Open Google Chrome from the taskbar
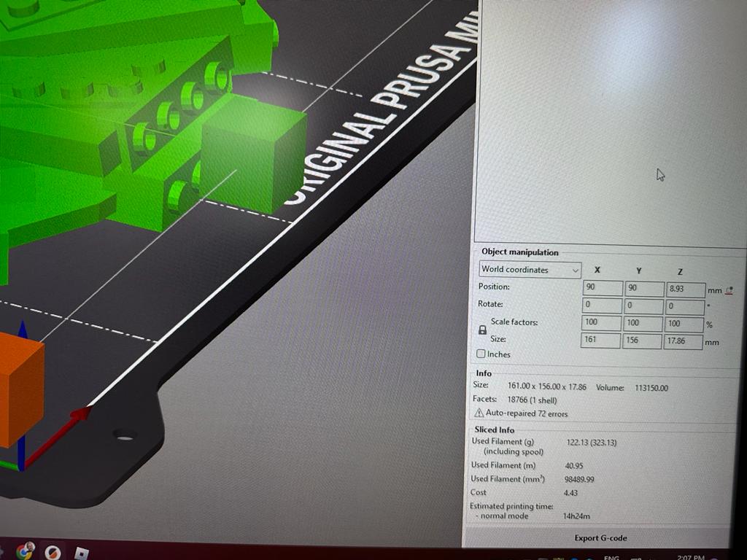The image size is (747, 560). click(x=26, y=551)
